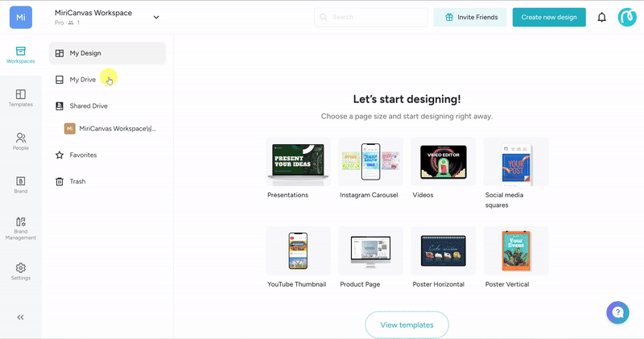644x339 pixels.
Task: Open the People sidebar section
Action: (x=21, y=142)
